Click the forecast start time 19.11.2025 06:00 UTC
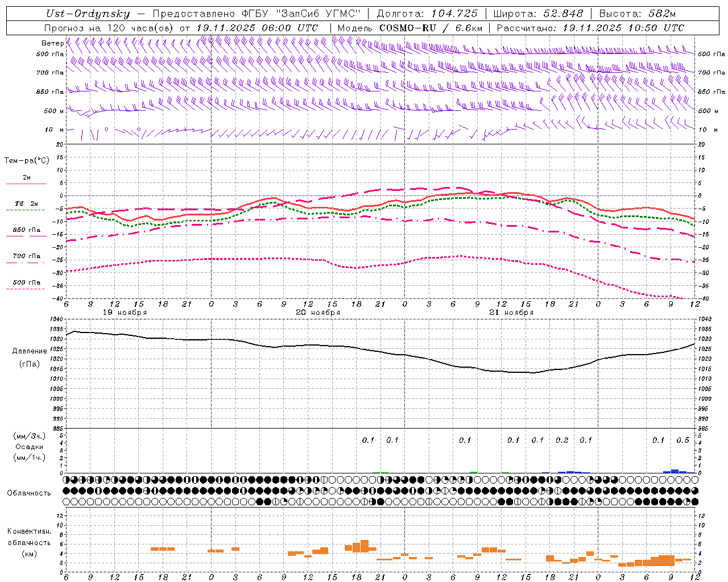728x582 pixels. tap(257, 28)
